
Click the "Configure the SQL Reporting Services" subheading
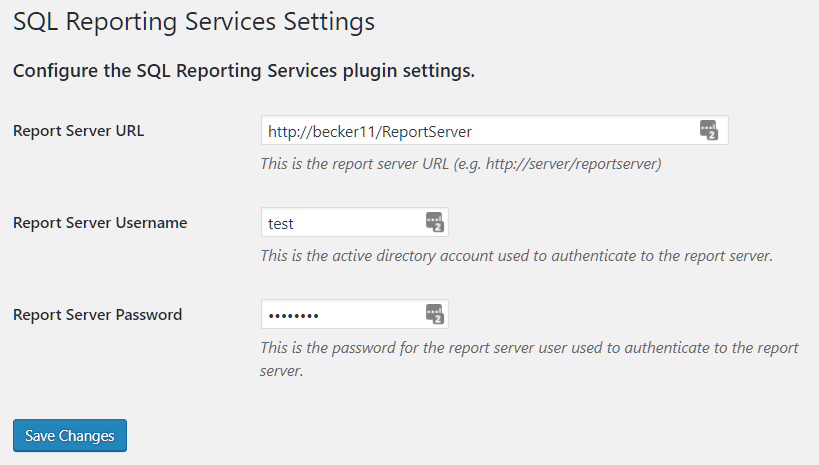click(x=243, y=72)
